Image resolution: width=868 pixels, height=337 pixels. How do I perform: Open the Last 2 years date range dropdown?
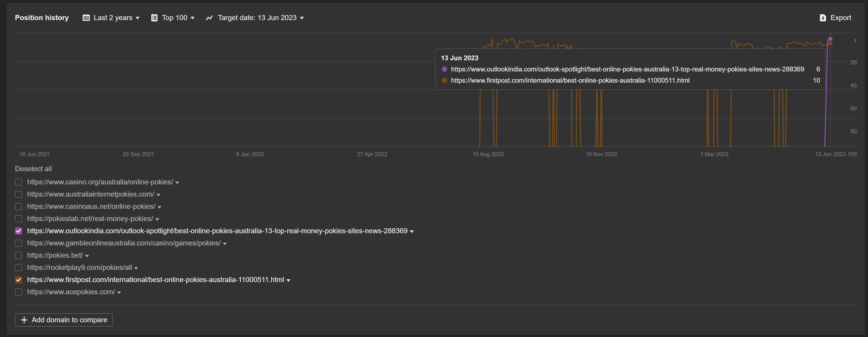coord(113,18)
